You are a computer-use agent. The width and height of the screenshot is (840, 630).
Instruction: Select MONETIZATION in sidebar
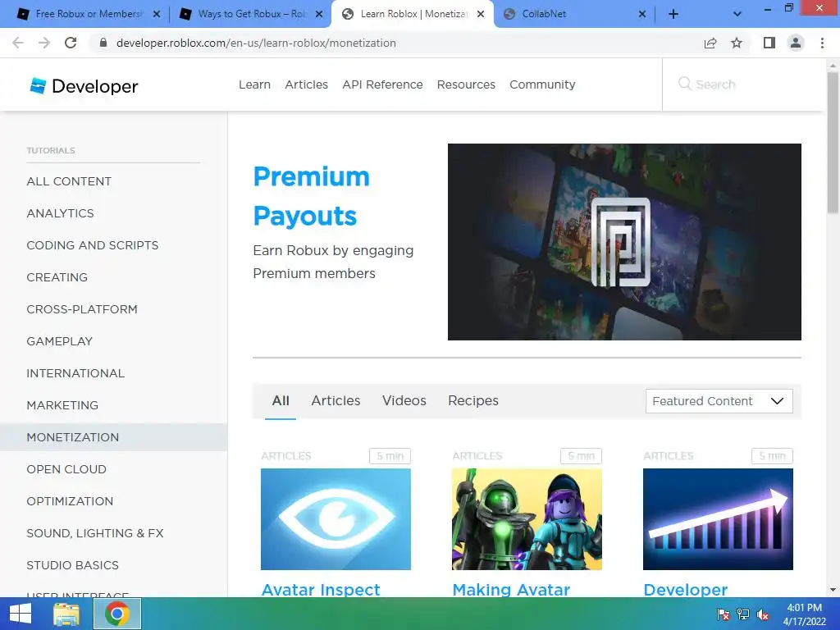[113, 437]
